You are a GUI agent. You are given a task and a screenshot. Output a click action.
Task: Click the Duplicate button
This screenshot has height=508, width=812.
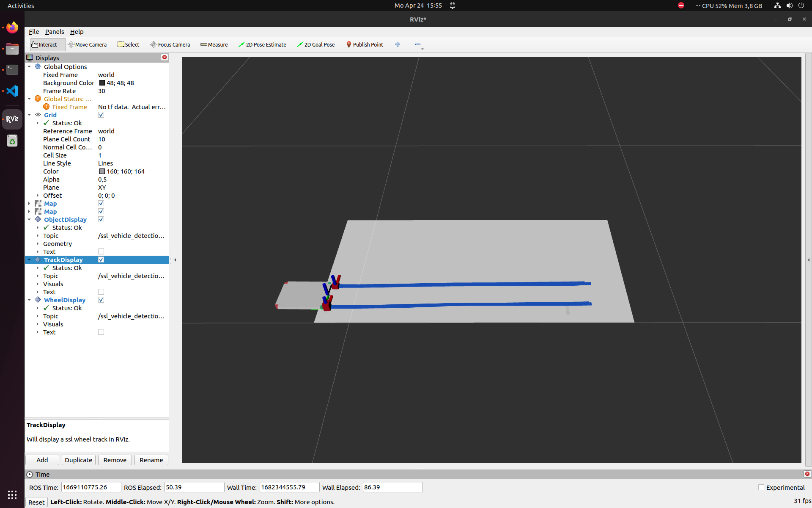tap(78, 460)
